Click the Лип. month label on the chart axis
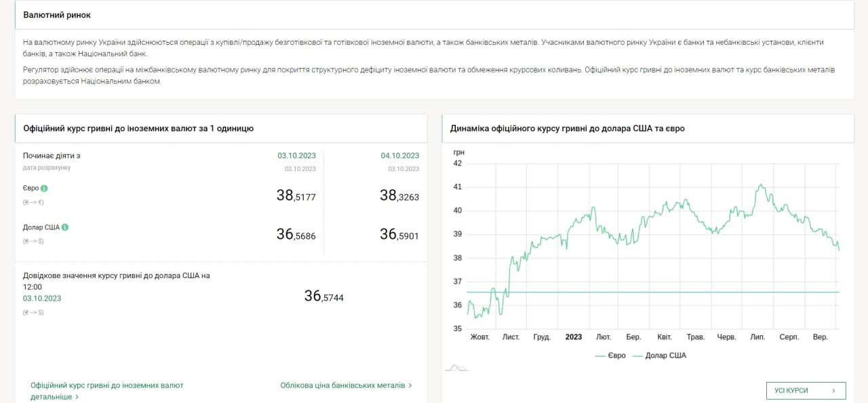This screenshot has height=403, width=868. pyautogui.click(x=758, y=337)
